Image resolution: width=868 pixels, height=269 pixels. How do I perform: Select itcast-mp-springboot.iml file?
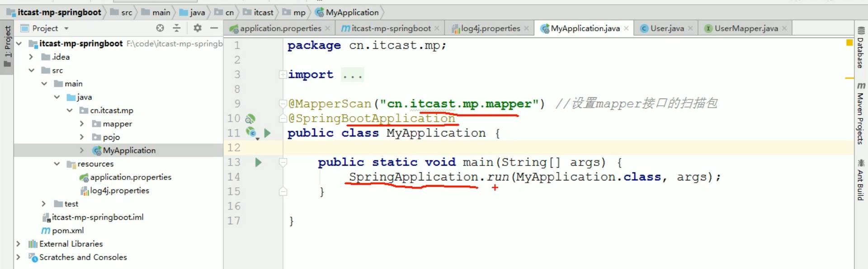93,217
